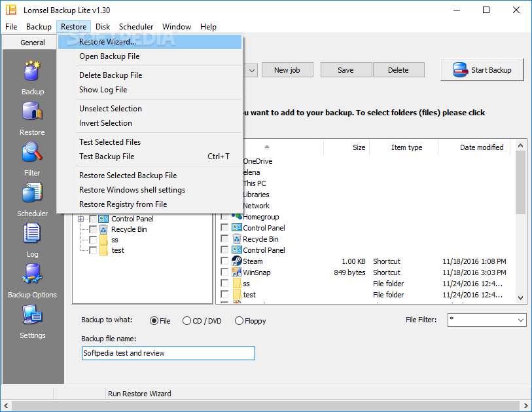Image resolution: width=532 pixels, height=412 pixels.
Task: Click the Control Panel icon in folder tree
Action: (103, 219)
